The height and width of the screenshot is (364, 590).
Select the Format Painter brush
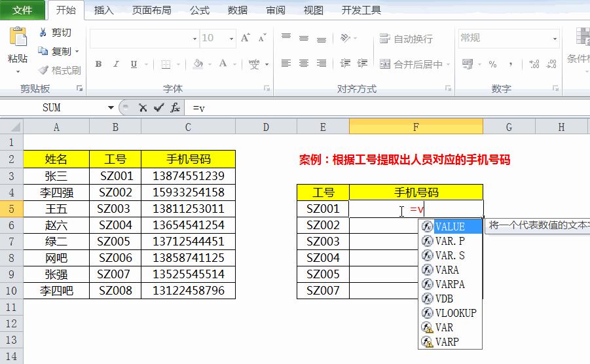[x=43, y=70]
